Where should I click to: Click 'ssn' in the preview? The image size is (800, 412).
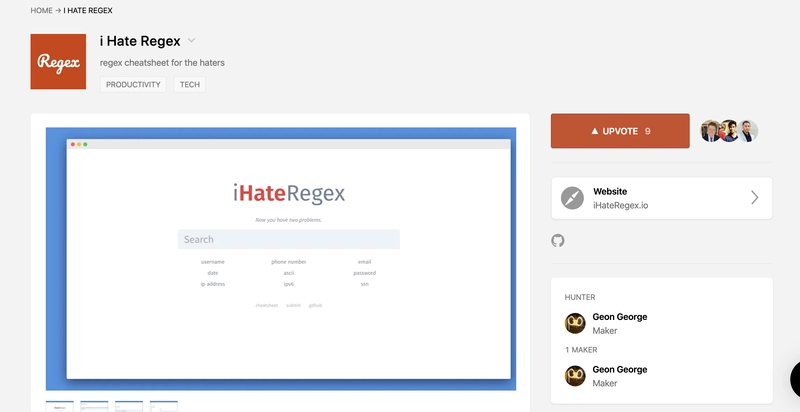364,284
